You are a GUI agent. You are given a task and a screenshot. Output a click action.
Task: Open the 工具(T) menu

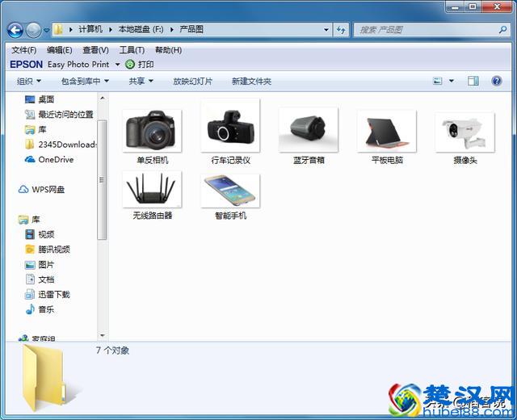[x=132, y=50]
